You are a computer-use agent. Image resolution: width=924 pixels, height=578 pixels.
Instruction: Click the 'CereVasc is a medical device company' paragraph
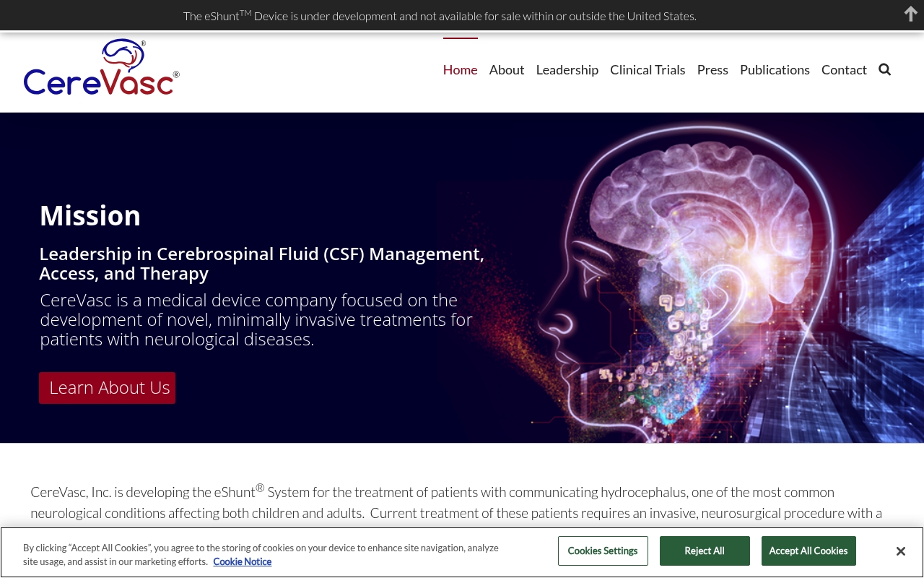[256, 319]
